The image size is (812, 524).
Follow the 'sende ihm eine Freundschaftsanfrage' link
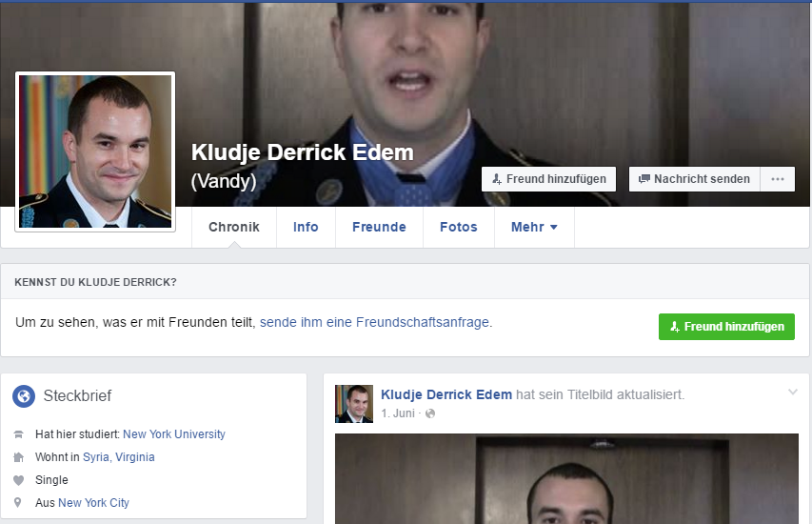pos(375,323)
